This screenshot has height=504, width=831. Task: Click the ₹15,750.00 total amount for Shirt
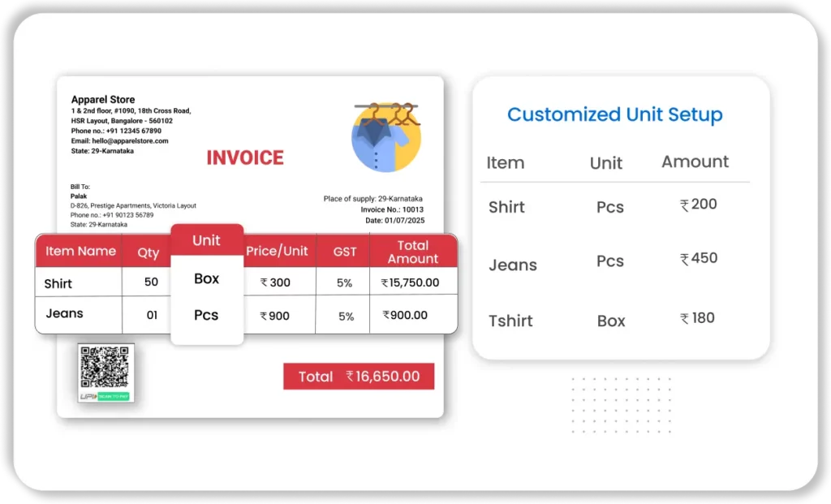pos(410,283)
